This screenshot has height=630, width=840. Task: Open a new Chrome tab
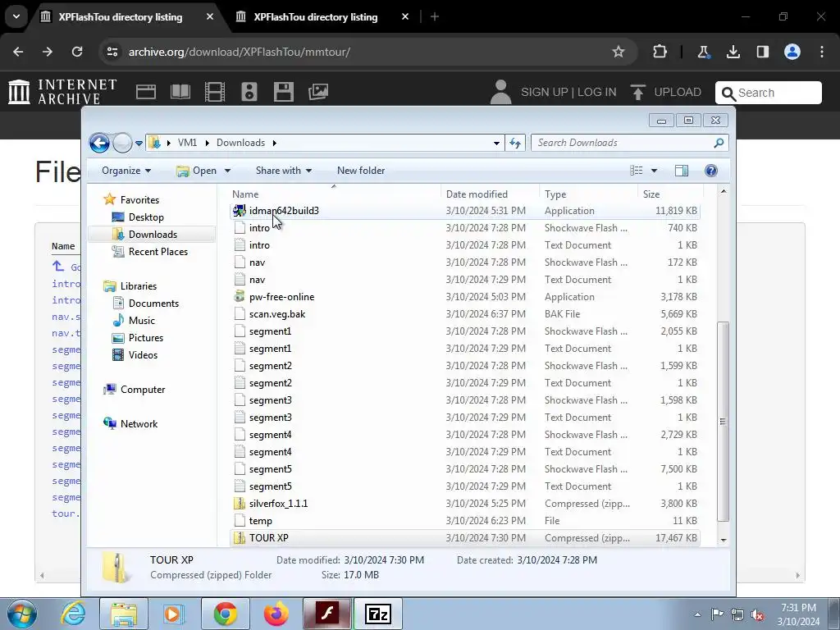pyautogui.click(x=435, y=17)
